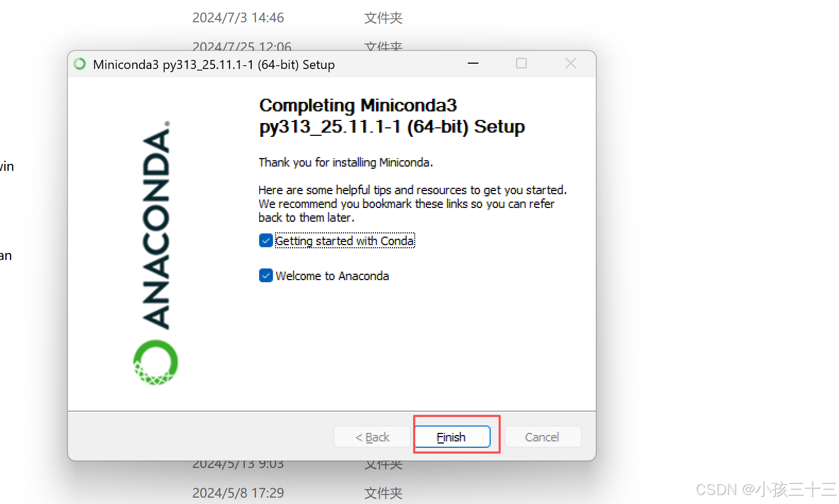
Task: Close the Miniconda3 setup window
Action: 570,63
